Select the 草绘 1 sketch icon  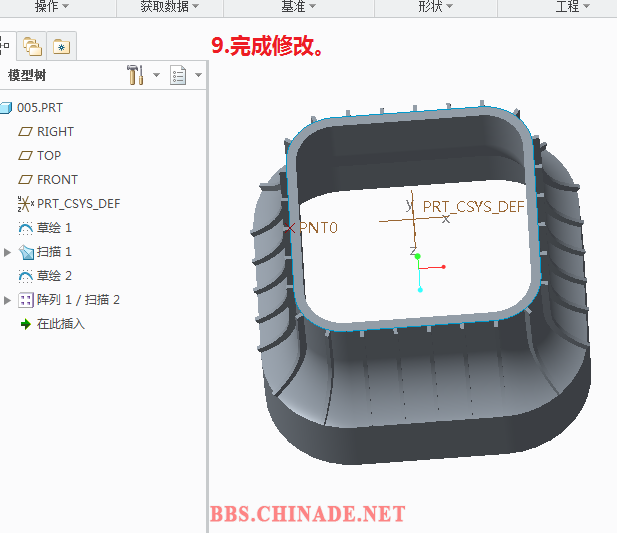[26, 228]
